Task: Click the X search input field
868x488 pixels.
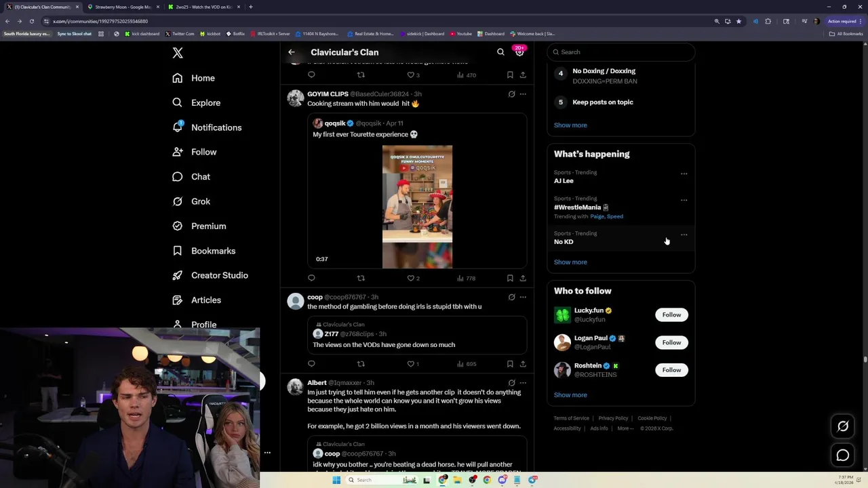Action: [x=621, y=52]
